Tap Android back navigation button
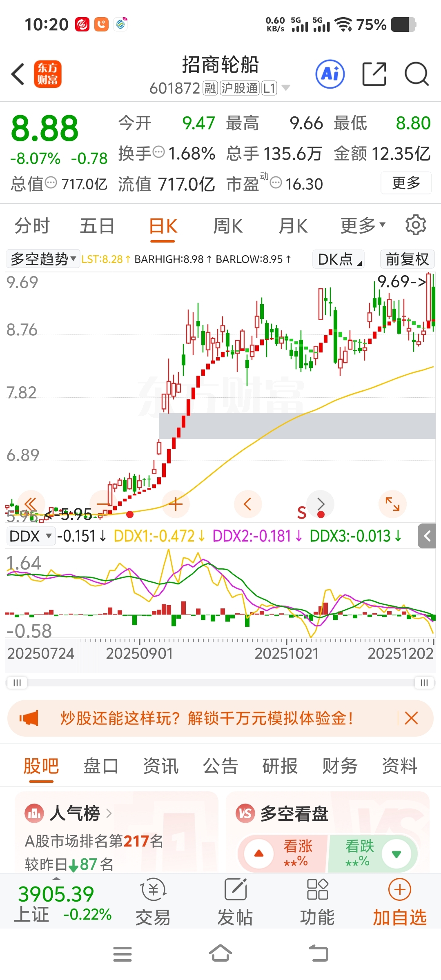 (x=318, y=953)
